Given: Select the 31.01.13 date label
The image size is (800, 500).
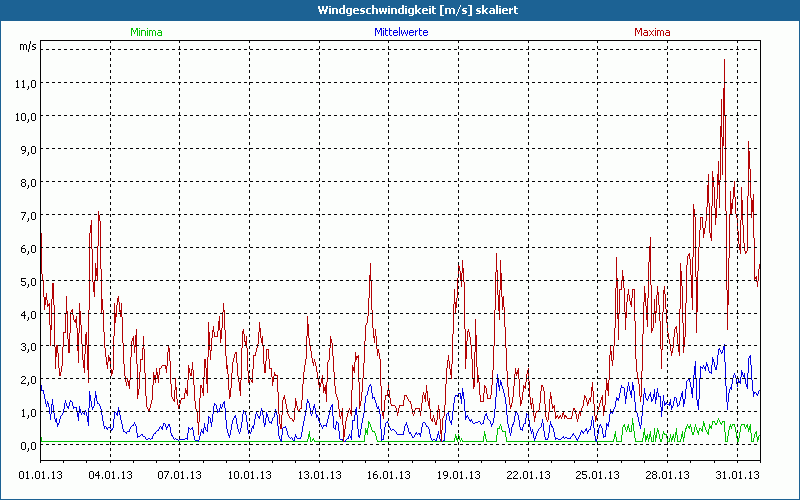Looking at the screenshot, I should coord(736,474).
